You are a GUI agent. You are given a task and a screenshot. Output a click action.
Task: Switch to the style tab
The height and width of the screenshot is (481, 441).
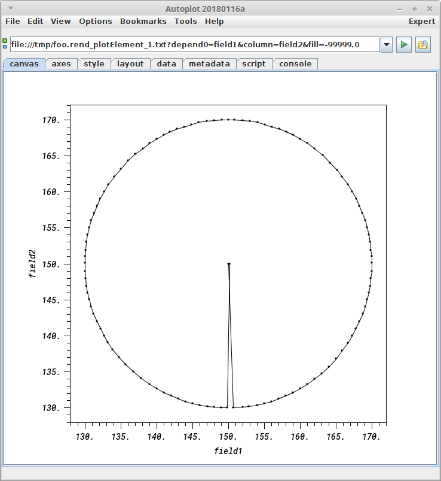point(94,64)
